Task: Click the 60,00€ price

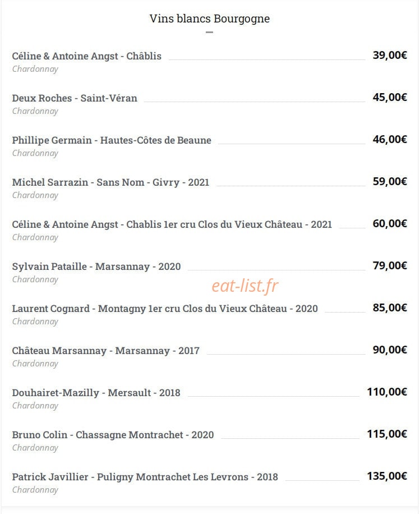Action: pyautogui.click(x=390, y=223)
